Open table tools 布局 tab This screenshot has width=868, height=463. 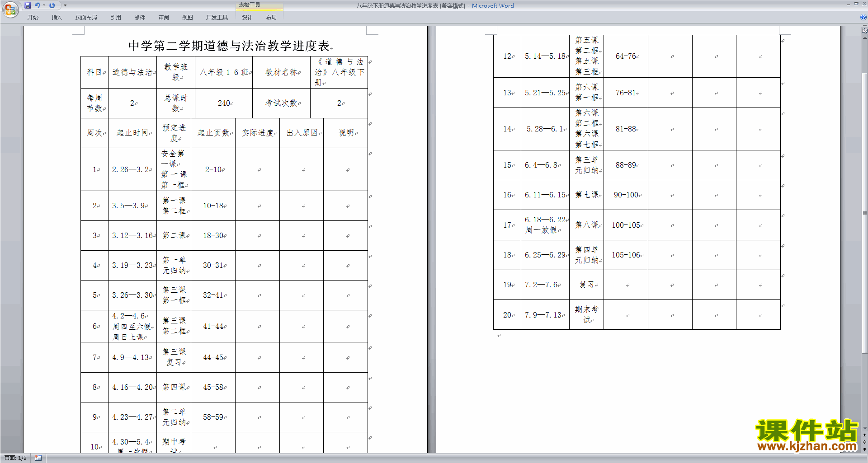coord(271,17)
